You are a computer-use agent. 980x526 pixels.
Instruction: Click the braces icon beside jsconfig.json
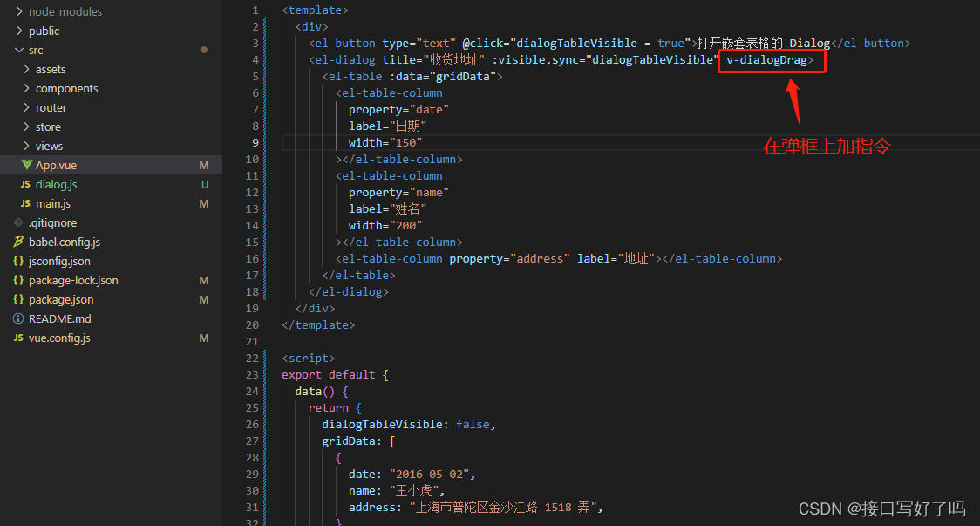[19, 261]
